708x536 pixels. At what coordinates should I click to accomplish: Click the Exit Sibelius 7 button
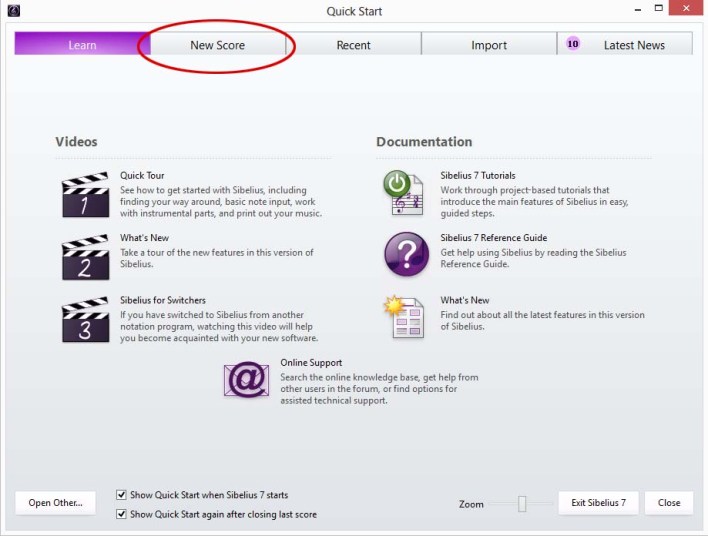[x=598, y=503]
